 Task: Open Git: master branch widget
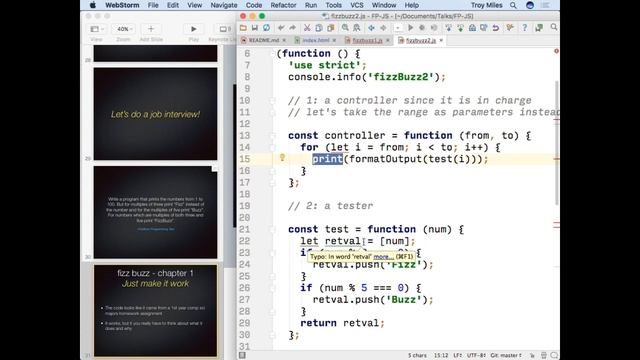click(506, 356)
